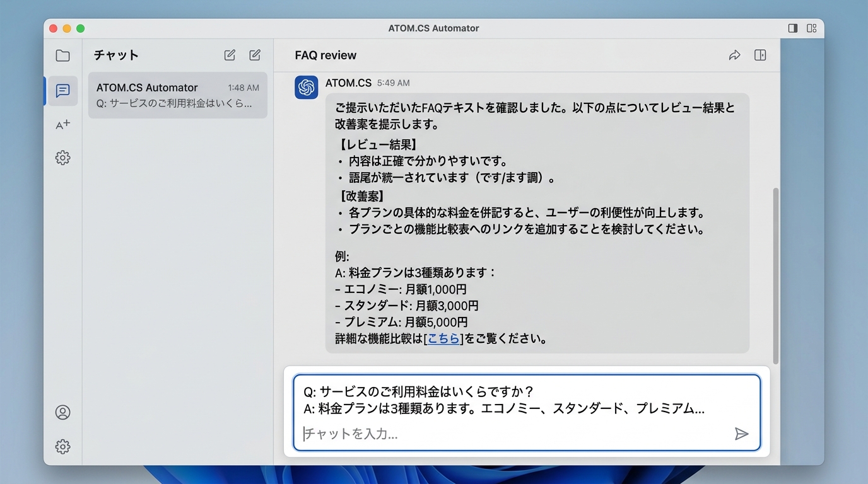
Task: Click the ATOM.CS avatar icon in message
Action: [307, 88]
